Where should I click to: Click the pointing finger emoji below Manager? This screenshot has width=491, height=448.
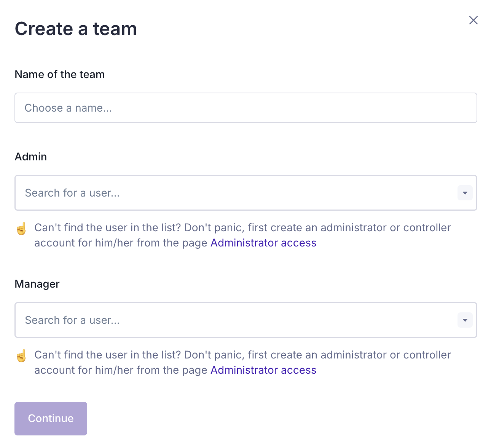(x=22, y=356)
